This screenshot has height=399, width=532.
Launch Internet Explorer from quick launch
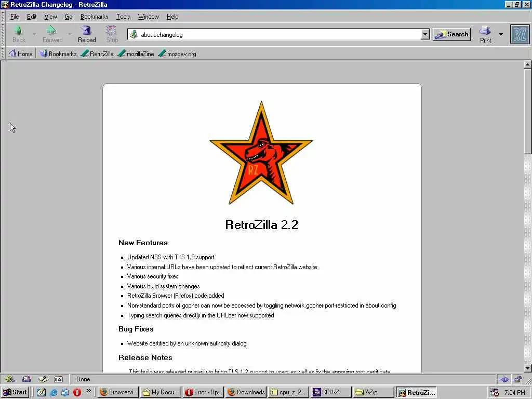(x=54, y=392)
